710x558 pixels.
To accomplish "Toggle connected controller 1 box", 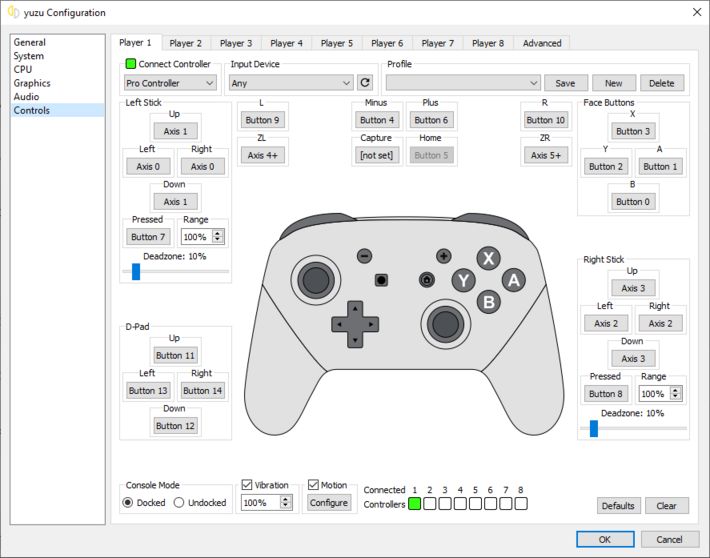I will tap(414, 503).
